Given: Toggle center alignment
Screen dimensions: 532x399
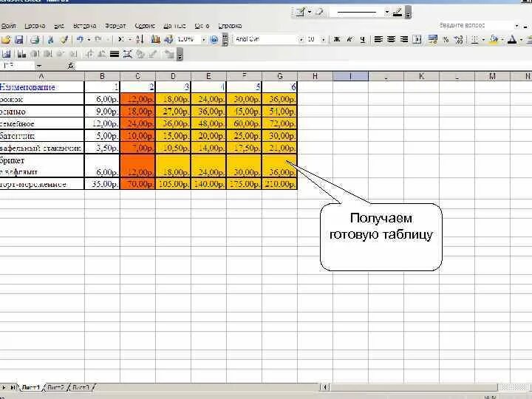Looking at the screenshot, I should tap(391, 40).
